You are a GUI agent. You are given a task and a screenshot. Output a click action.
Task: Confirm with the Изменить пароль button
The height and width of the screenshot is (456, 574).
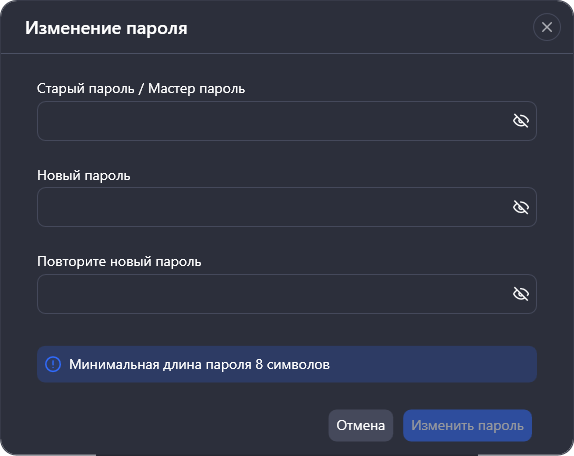coord(467,425)
